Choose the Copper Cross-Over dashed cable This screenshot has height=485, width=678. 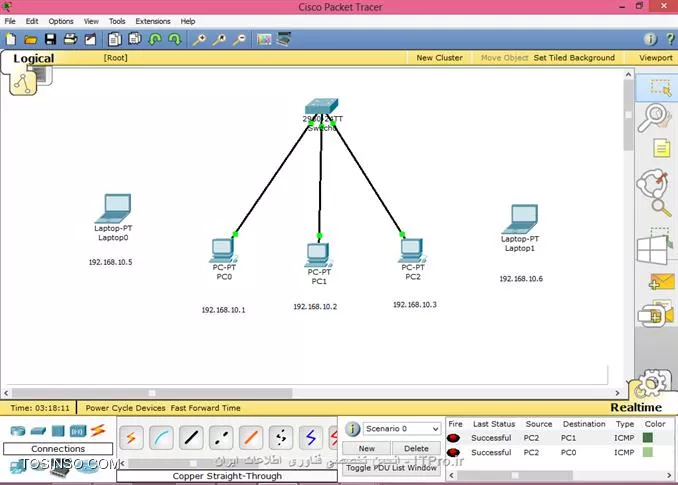[x=221, y=438]
